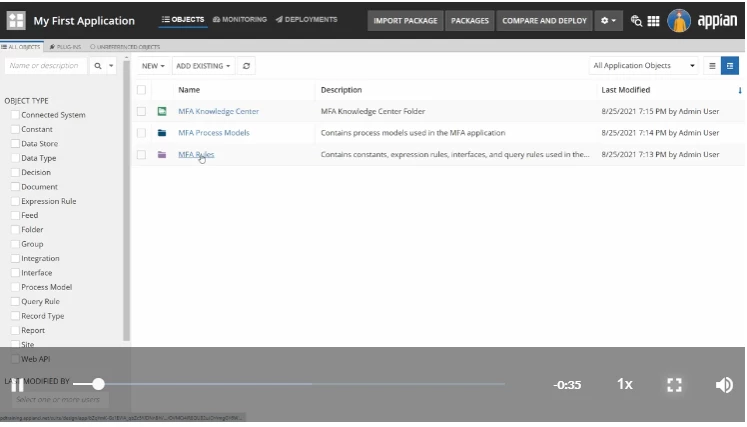
Task: Click the Packages button
Action: coord(470,21)
